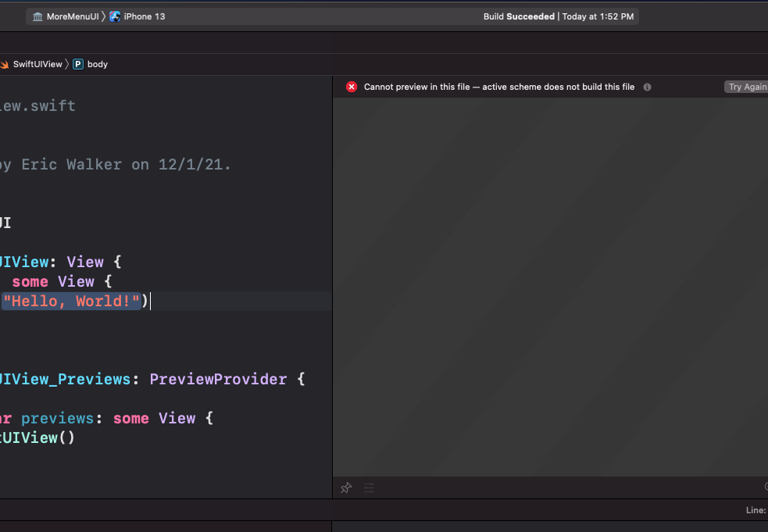
Task: Click the PreviewProvider type in code
Action: [218, 379]
